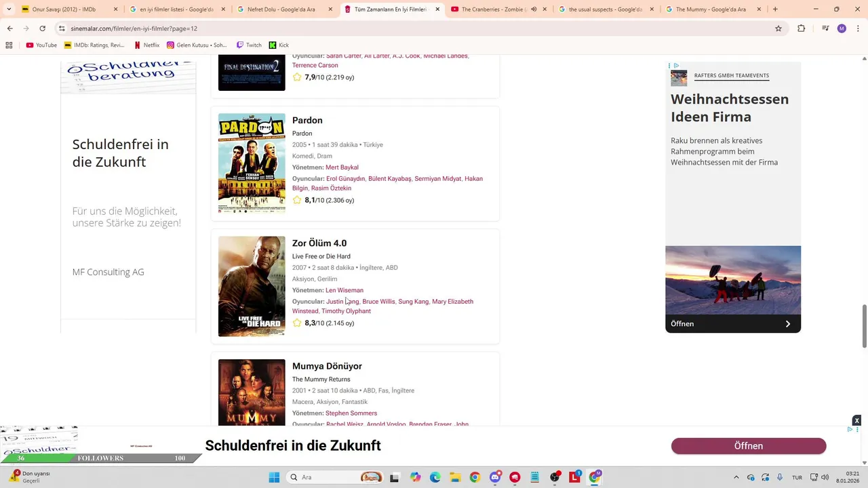This screenshot has height=488, width=868.
Task: Switch to The Mummy Google tab
Action: click(x=712, y=9)
